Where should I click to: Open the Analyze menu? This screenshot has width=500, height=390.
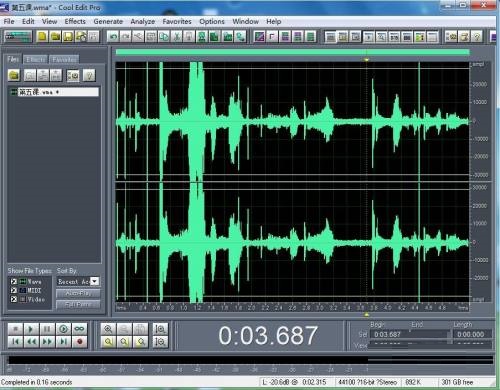(143, 21)
